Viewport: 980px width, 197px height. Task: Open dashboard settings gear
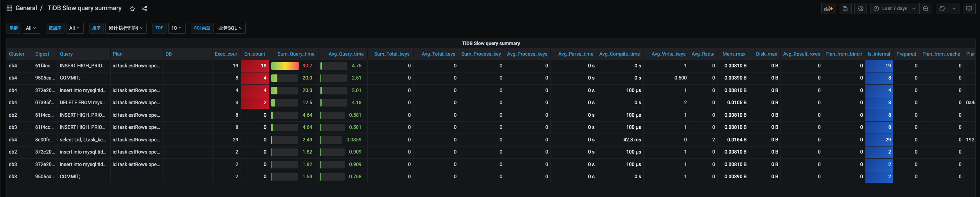pos(861,9)
